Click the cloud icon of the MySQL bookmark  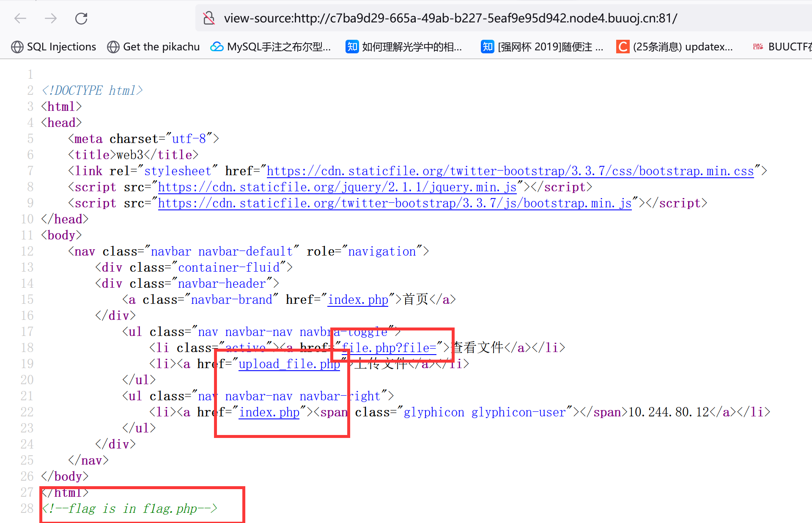tap(217, 47)
